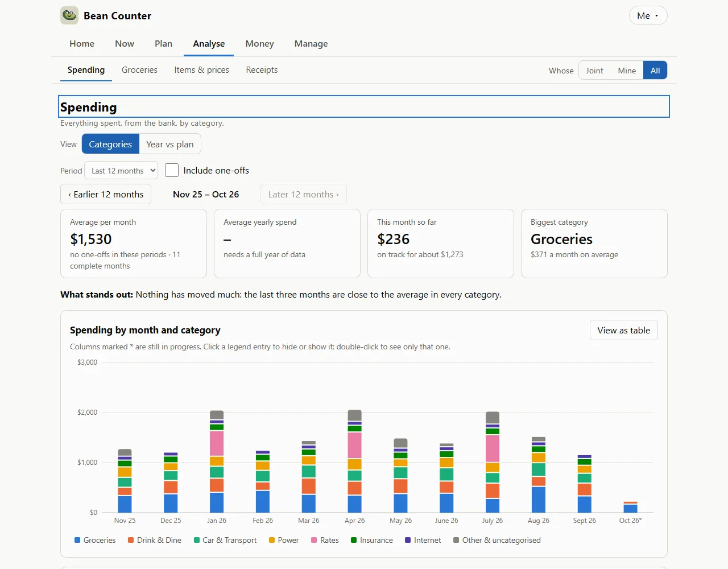
Task: Switch Whose filter to Mine
Action: (627, 71)
